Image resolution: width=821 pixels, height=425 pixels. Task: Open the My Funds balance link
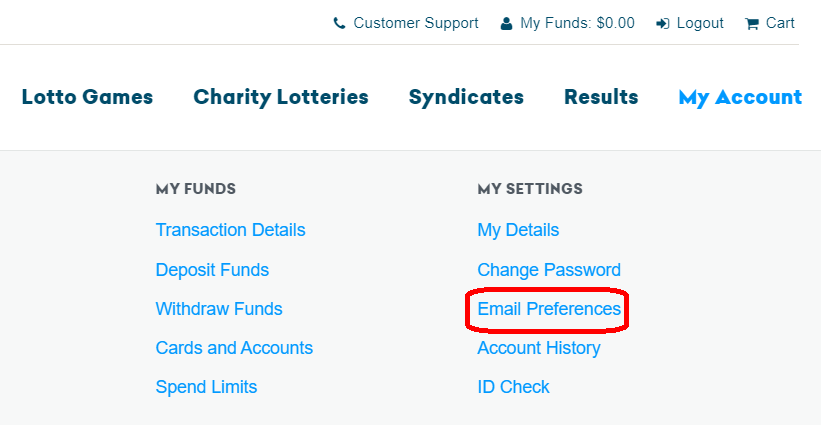[577, 23]
